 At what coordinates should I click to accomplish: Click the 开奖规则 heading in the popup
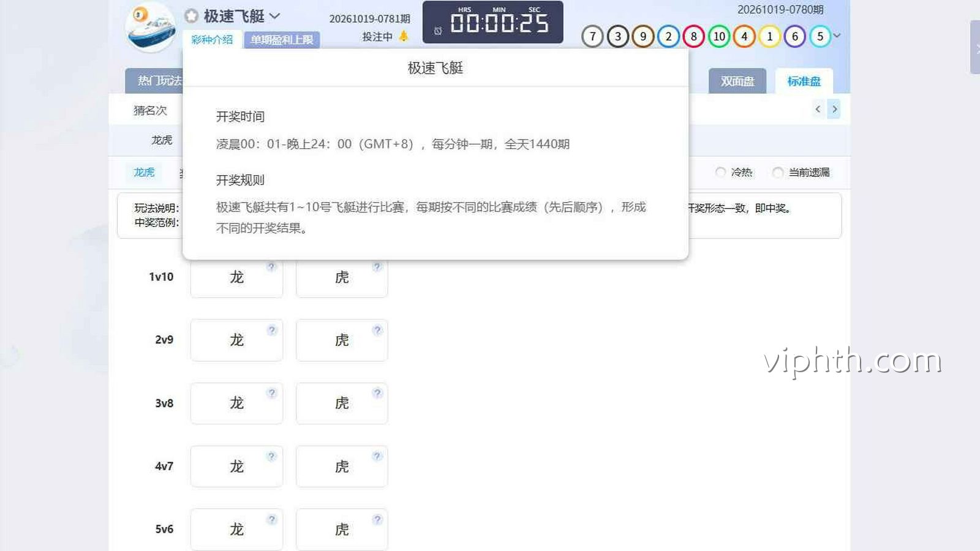click(240, 180)
